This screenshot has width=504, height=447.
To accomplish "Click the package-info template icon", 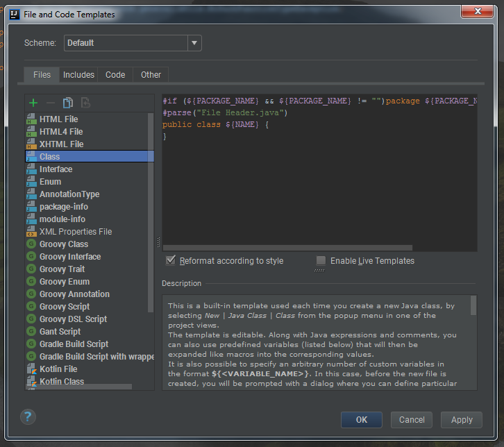I will coord(31,207).
